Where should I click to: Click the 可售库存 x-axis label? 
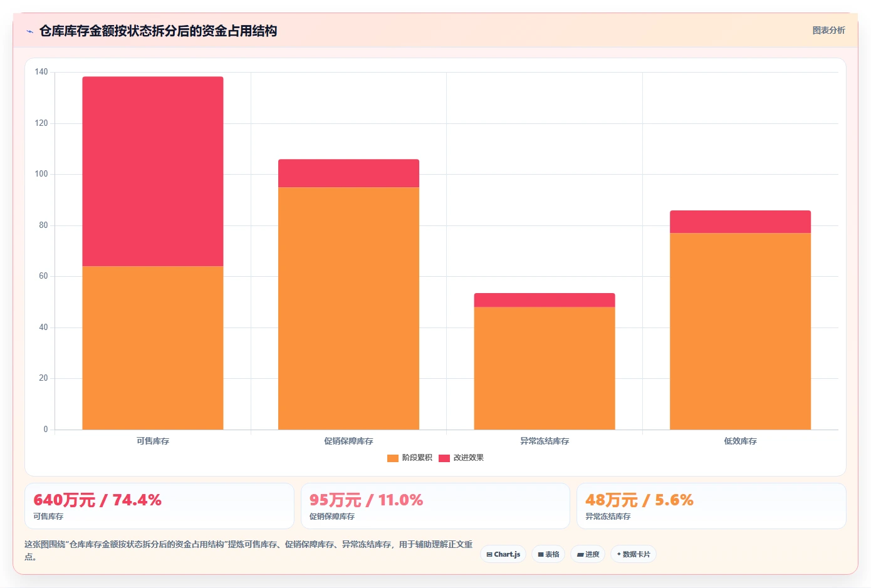click(153, 441)
